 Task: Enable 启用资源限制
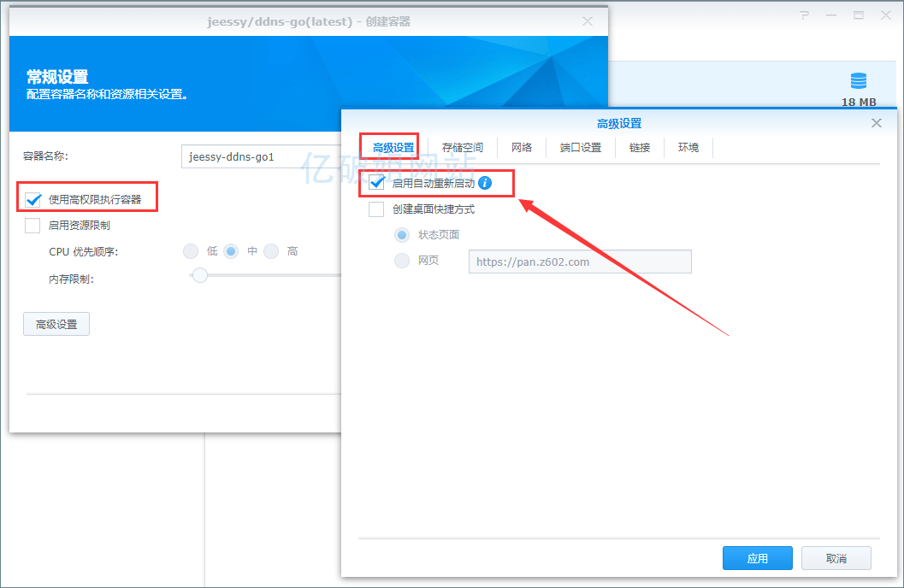[32, 226]
